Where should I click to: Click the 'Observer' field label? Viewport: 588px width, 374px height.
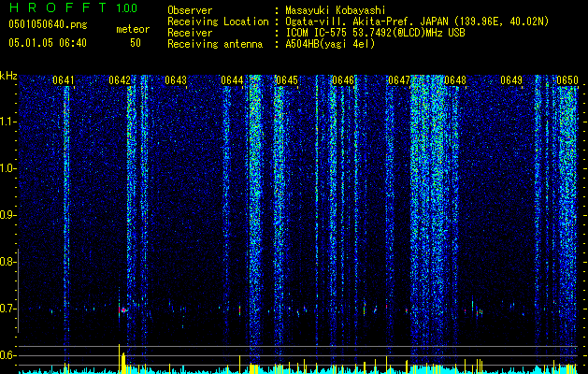190,10
